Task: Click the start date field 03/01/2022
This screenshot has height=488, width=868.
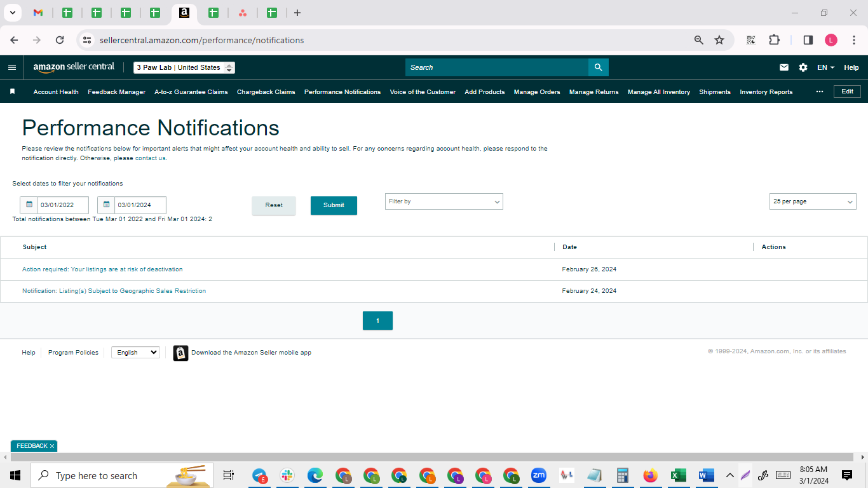Action: [x=63, y=205]
